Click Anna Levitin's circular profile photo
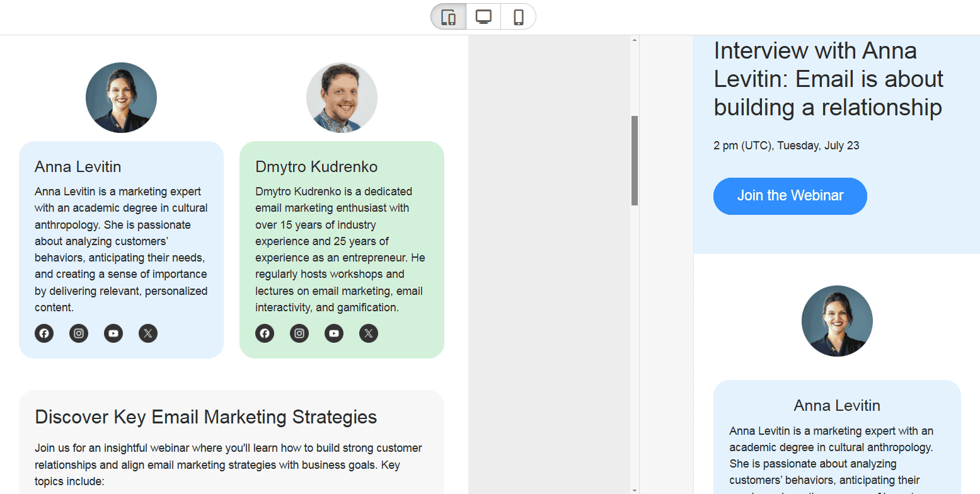Image resolution: width=980 pixels, height=494 pixels. [x=121, y=97]
